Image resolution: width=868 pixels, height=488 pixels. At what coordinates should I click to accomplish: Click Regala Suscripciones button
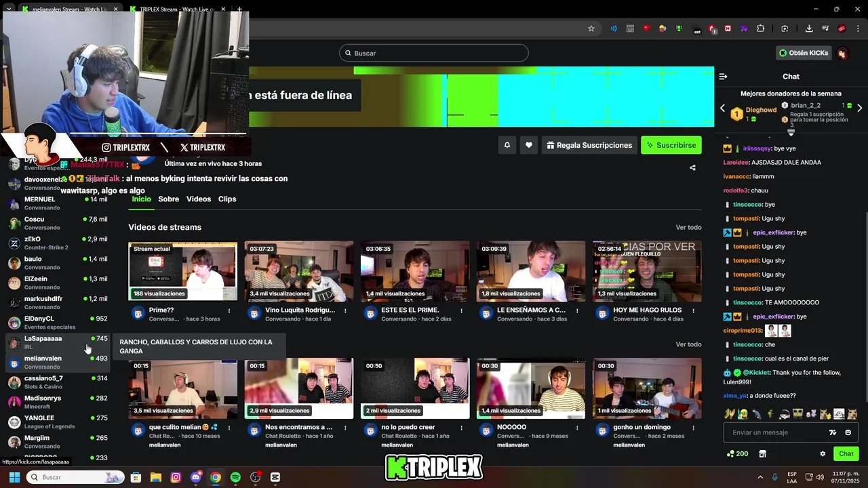tap(589, 145)
